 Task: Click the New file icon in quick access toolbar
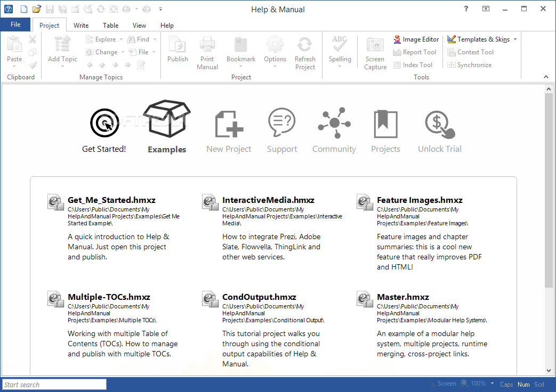tap(24, 9)
